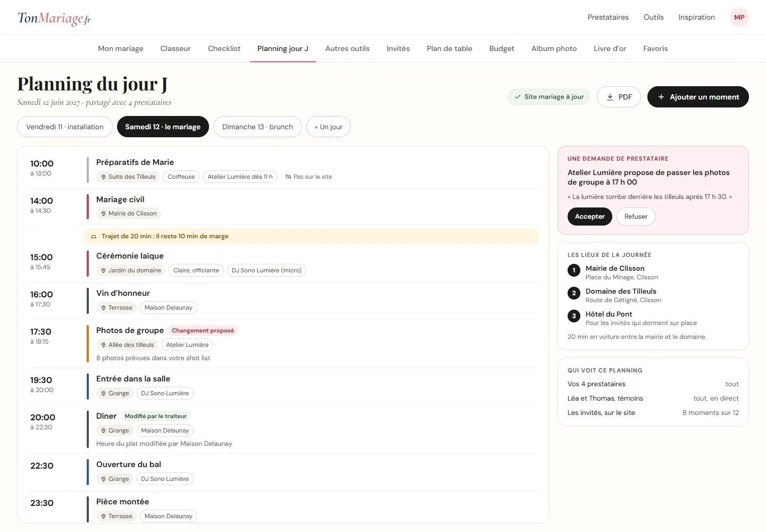The image size is (766, 532).
Task: Click the pin icon on Allée des tilleuls tag
Action: [103, 345]
